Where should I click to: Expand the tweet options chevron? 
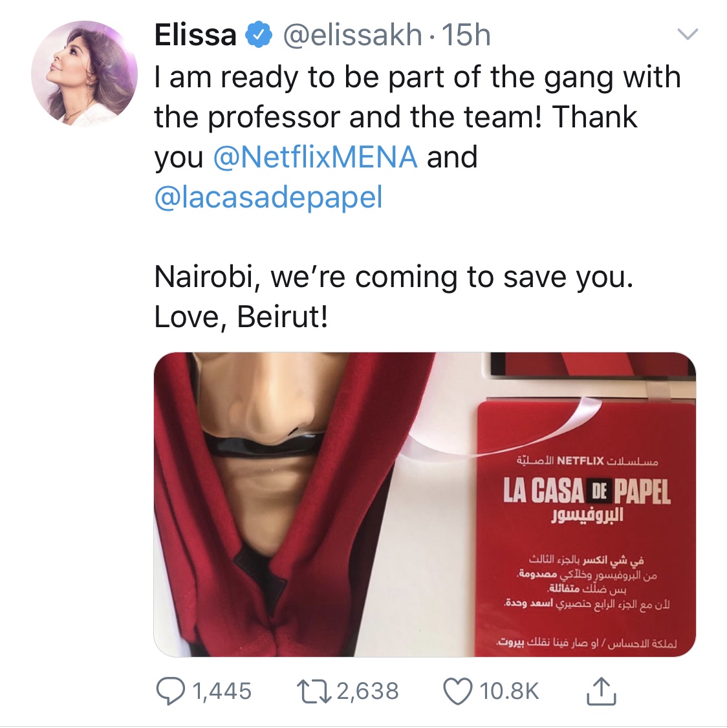point(688,34)
